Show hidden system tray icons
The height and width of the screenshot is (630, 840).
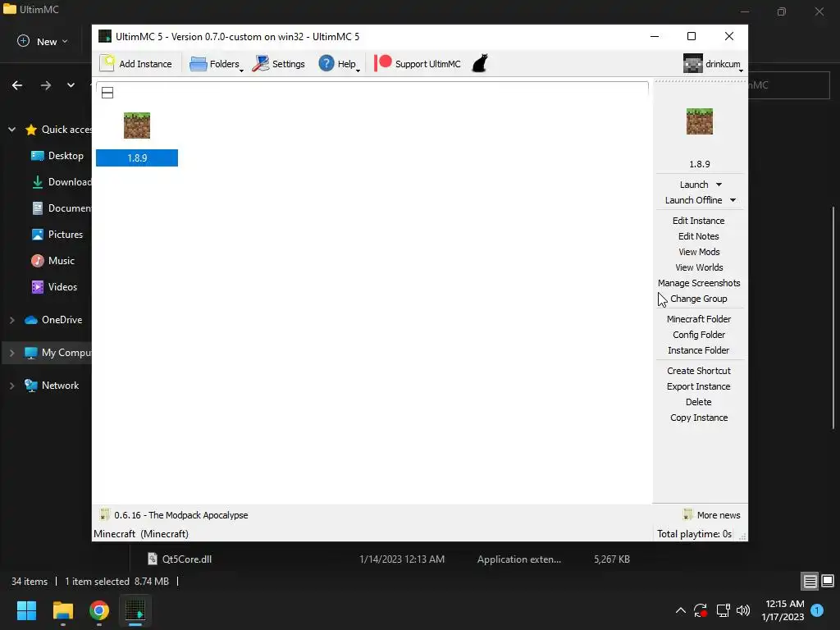click(680, 610)
